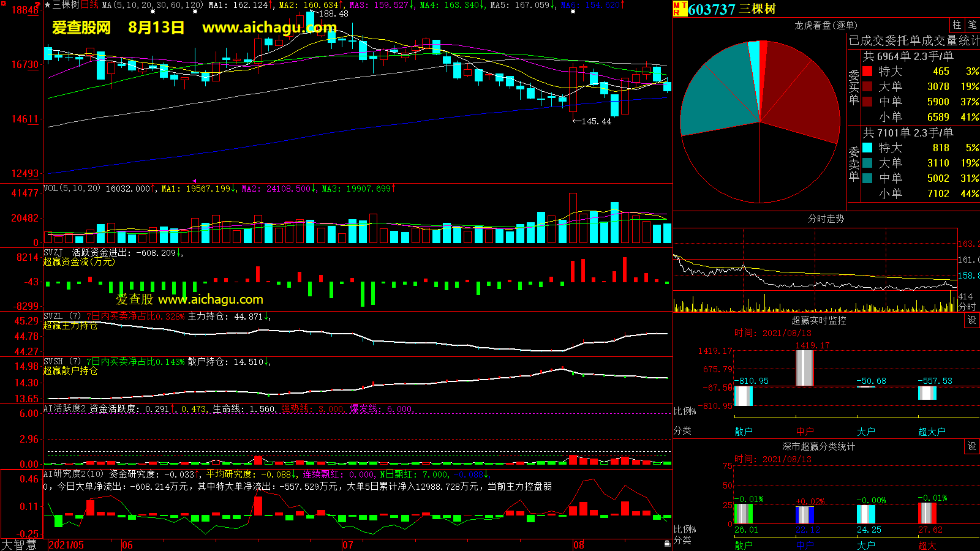Click the white star marker near MA6 label
Screen dimensions: 980x551
click(x=573, y=12)
